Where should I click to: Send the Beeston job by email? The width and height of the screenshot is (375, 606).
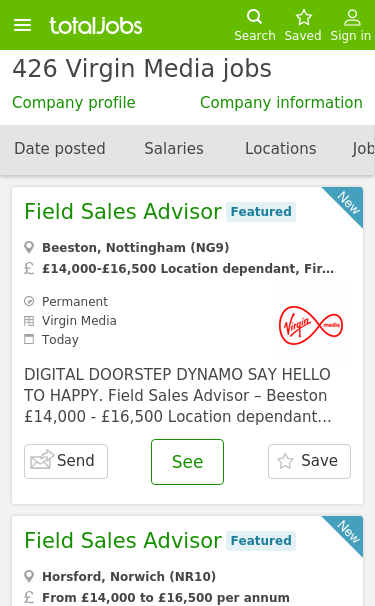point(66,461)
